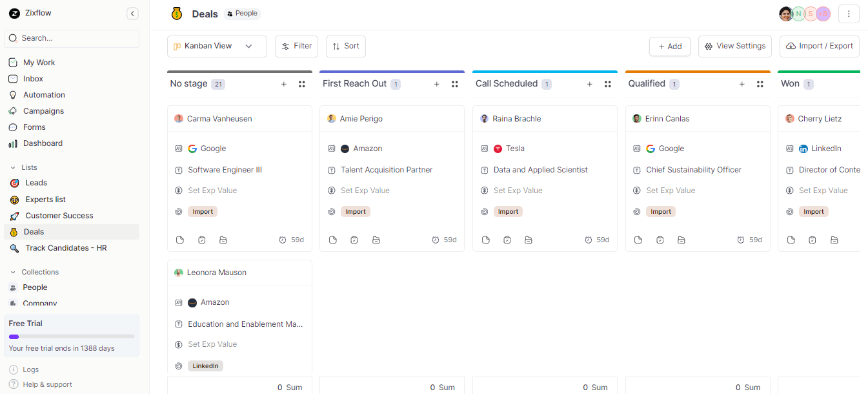Toggle the Filter panel

click(296, 46)
